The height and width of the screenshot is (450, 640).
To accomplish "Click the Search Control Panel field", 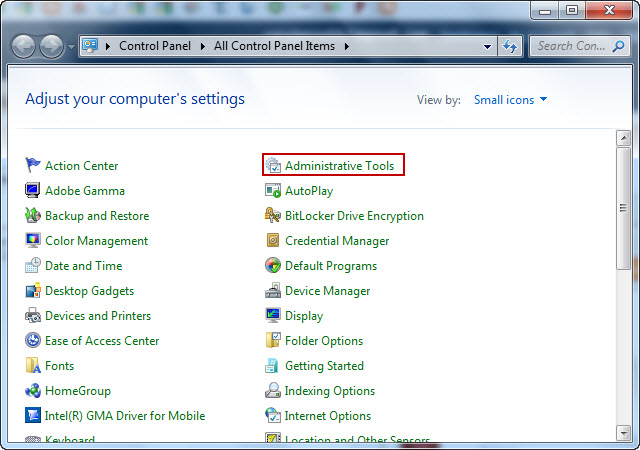I will 580,46.
